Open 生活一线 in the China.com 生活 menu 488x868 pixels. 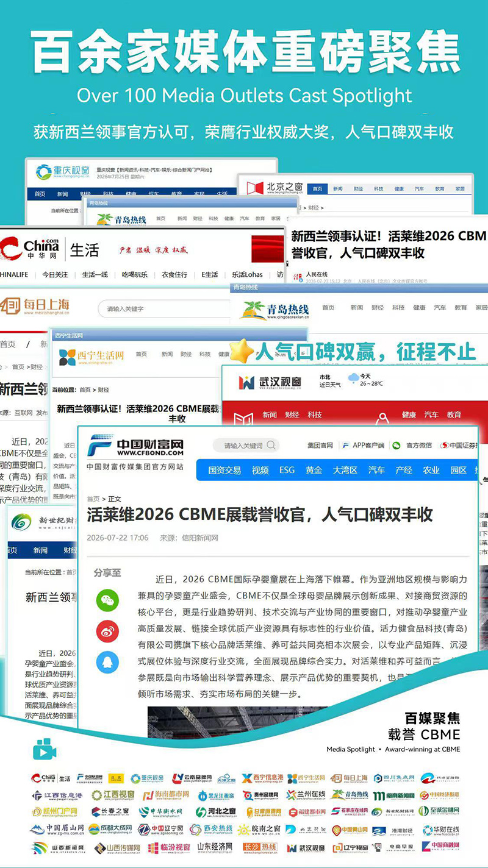point(95,274)
